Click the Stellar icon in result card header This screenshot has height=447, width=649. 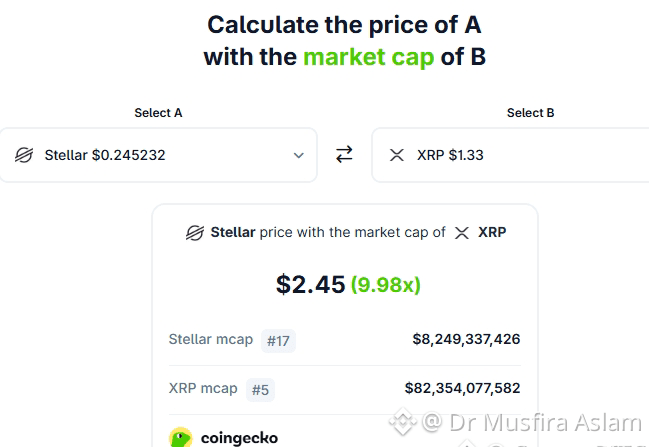[x=195, y=233]
